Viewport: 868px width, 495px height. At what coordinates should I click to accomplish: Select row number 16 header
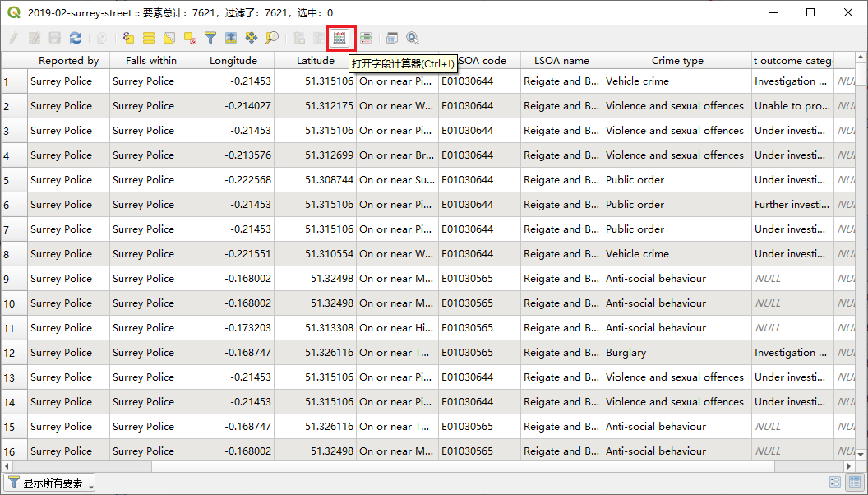(x=15, y=451)
